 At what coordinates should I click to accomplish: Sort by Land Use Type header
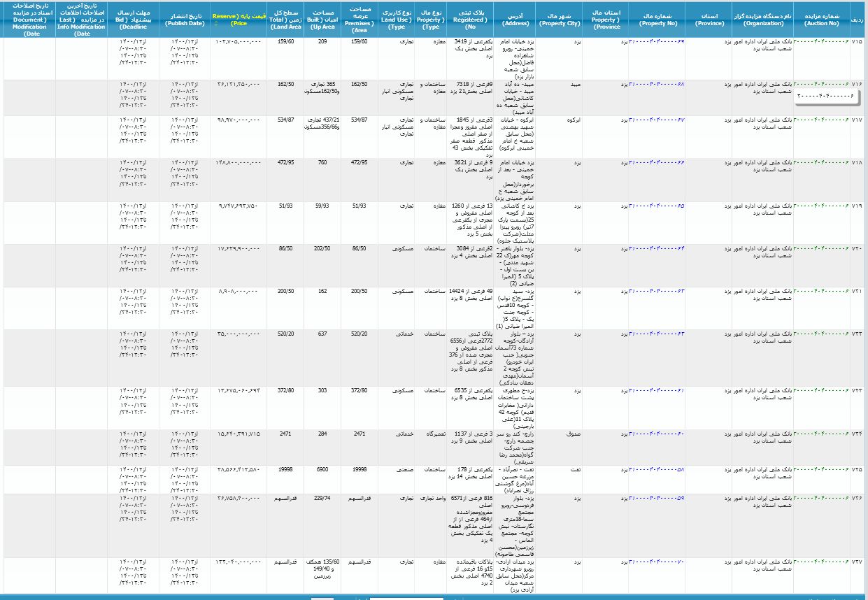click(x=397, y=19)
